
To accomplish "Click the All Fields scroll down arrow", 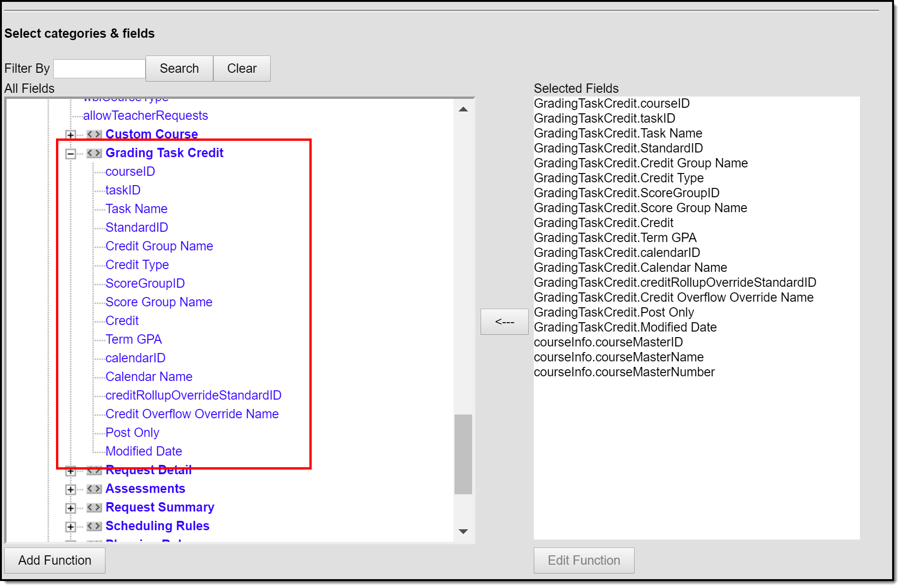I will tap(463, 531).
